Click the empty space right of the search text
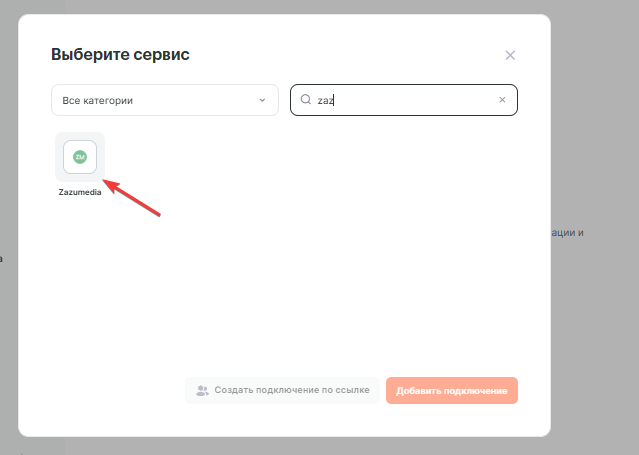 pyautogui.click(x=420, y=100)
